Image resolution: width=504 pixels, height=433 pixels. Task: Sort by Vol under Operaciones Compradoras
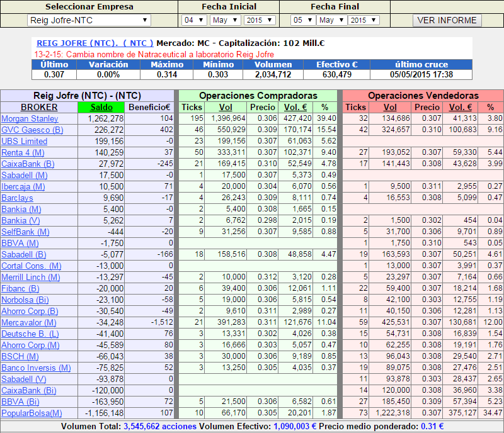click(226, 107)
